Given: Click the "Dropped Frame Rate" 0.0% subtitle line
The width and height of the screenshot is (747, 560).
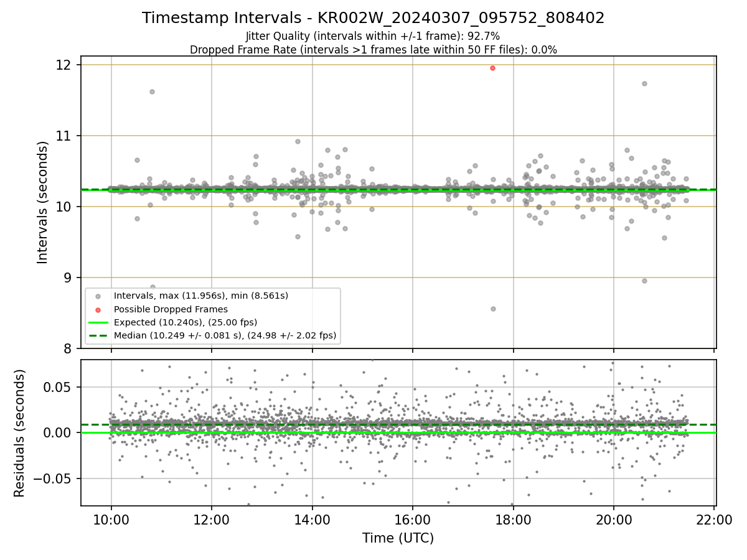Looking at the screenshot, I should 374,50.
